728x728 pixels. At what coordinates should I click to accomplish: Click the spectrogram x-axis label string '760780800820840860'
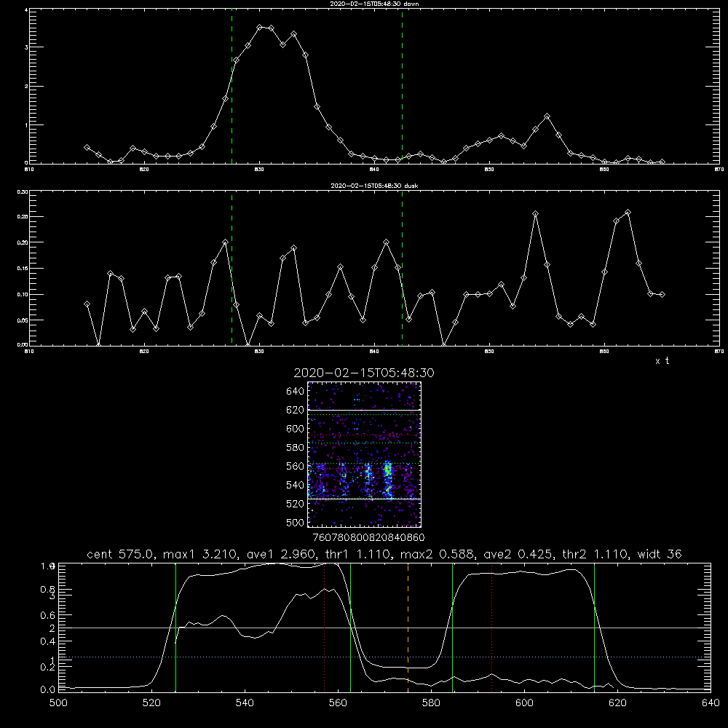pyautogui.click(x=368, y=538)
